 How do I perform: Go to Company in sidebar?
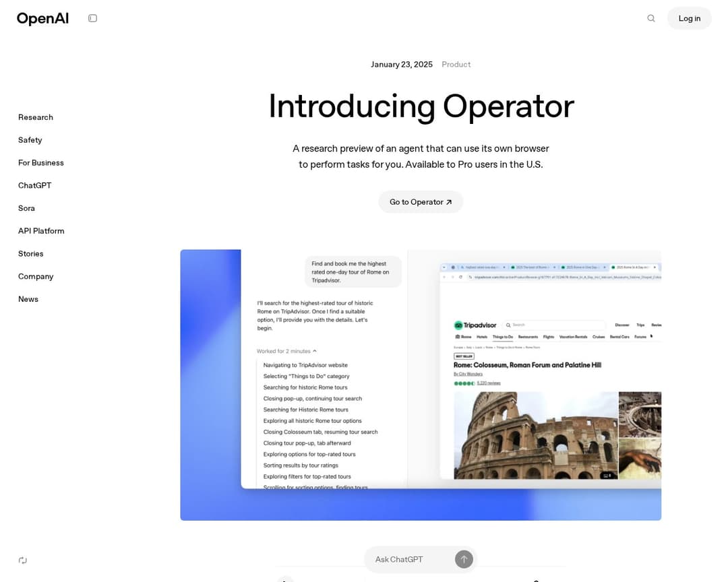[x=36, y=277]
